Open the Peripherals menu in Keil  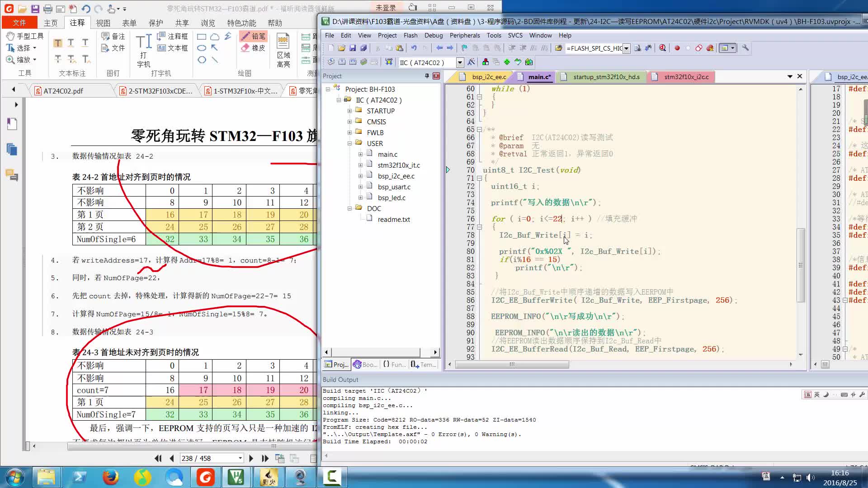(465, 35)
